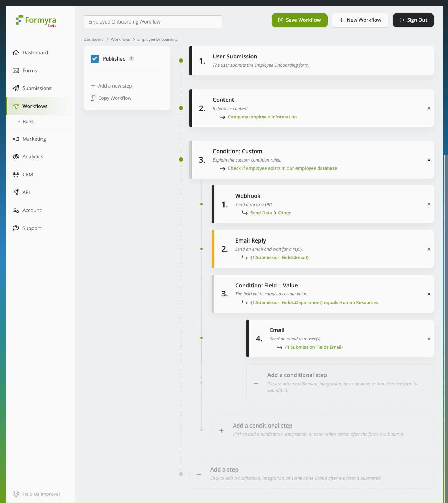Viewport: 448px width, 503px height.
Task: Open the Dashboard from the sidebar icon
Action: (16, 52)
